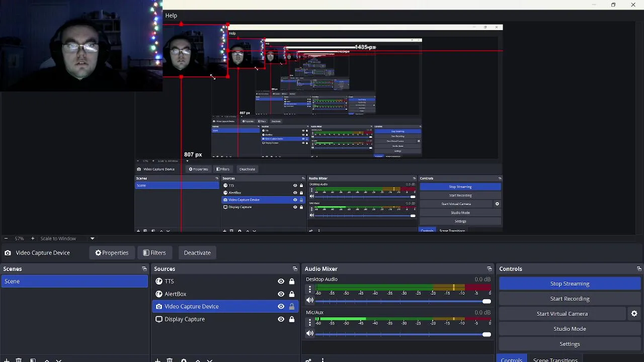Viewport: 644px width, 362px height.
Task: Unlock the Display Capture source
Action: [291, 319]
